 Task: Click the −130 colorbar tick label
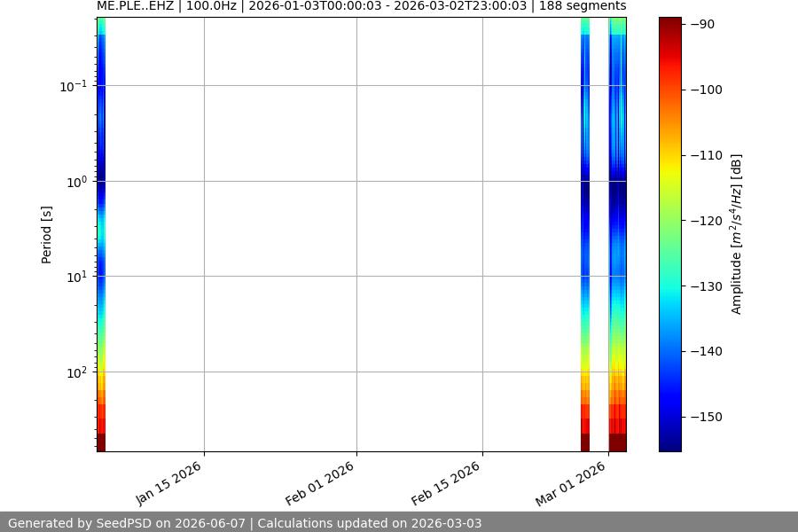coord(707,286)
